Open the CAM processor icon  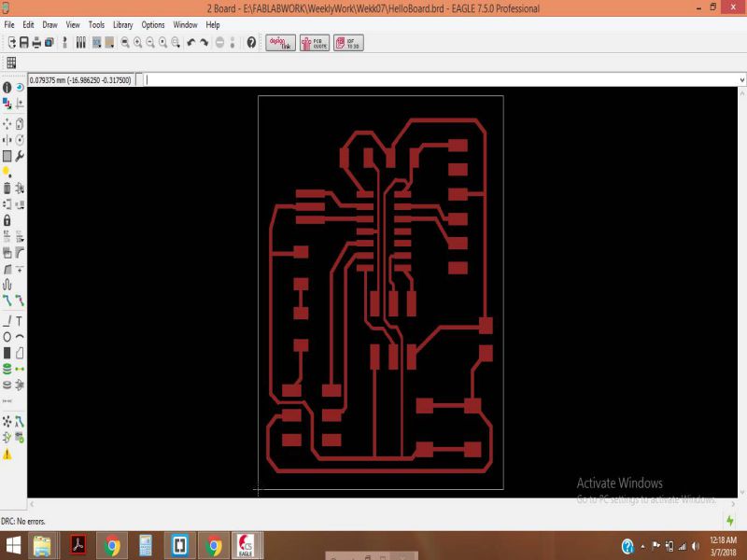(49, 43)
